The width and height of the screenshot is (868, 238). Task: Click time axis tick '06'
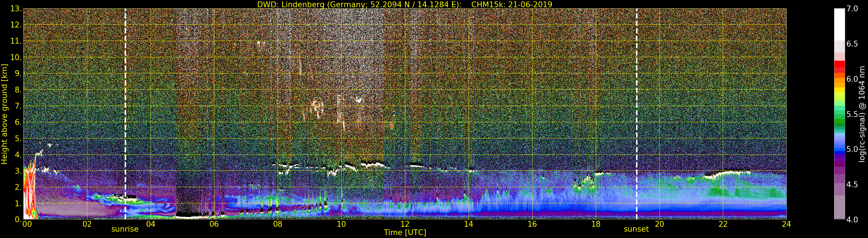(214, 224)
